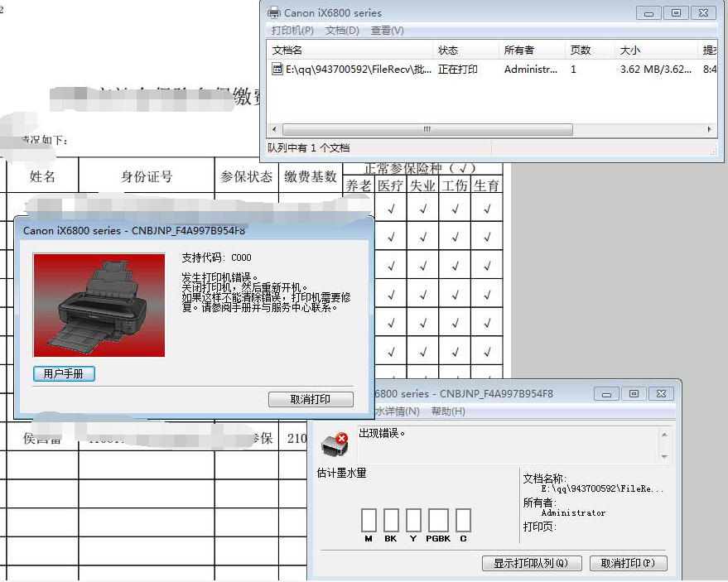
Task: Click 显示打印队列(Q) button
Action: [531, 563]
